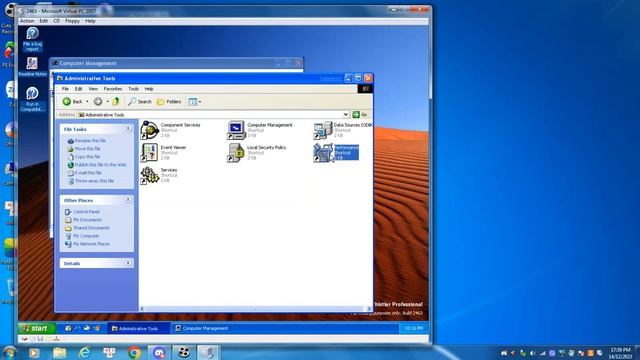The image size is (640, 360).
Task: Select the highlighted Performance shortcut icon
Action: point(323,153)
